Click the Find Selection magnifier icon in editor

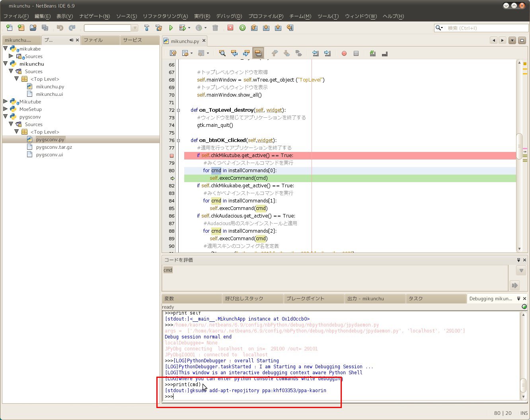222,53
